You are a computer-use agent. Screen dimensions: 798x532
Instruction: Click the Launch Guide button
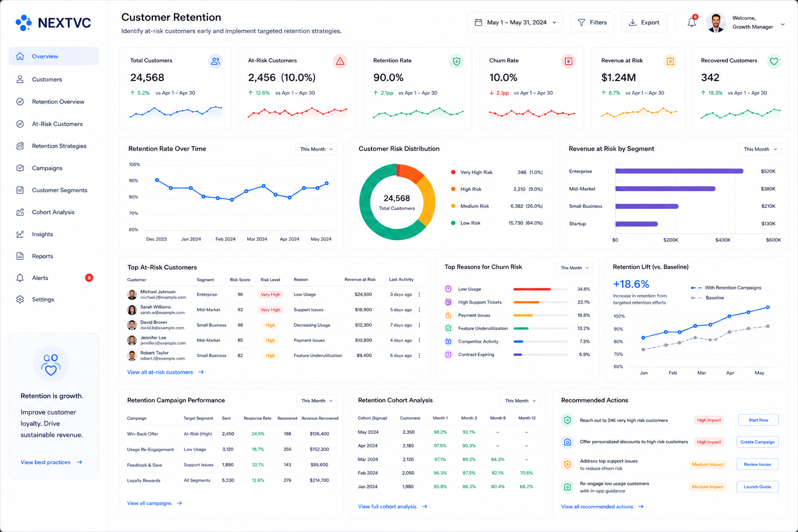757,487
